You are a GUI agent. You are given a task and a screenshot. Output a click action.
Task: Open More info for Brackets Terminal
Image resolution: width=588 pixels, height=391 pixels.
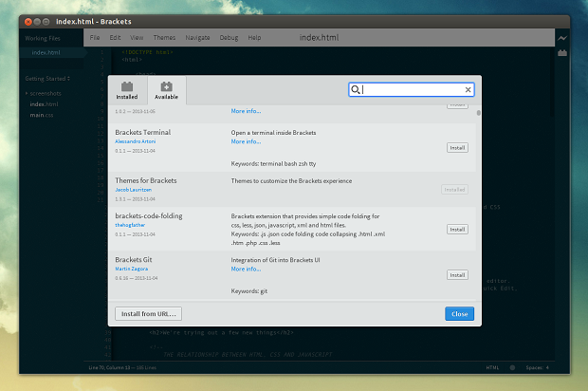click(x=246, y=141)
